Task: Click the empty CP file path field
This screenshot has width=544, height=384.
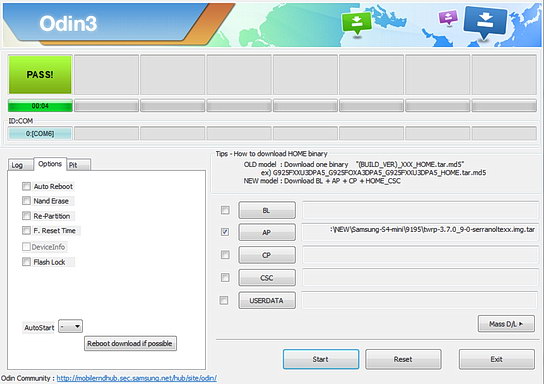Action: click(x=420, y=255)
